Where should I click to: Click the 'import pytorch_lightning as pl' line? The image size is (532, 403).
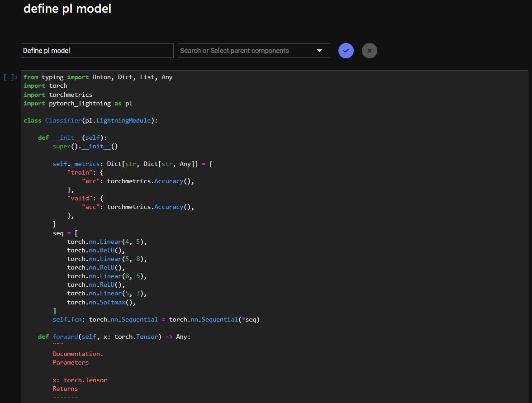(x=78, y=104)
